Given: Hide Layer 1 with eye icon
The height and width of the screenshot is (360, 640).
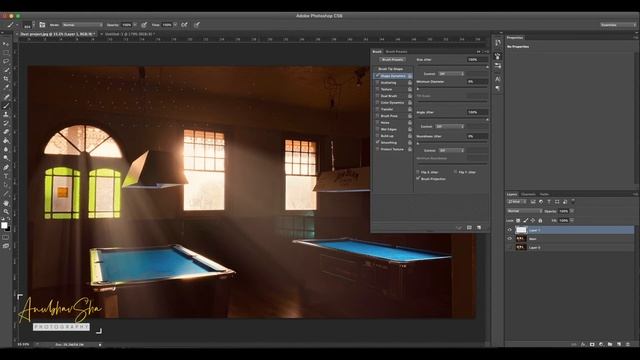Looking at the screenshot, I should [x=509, y=230].
